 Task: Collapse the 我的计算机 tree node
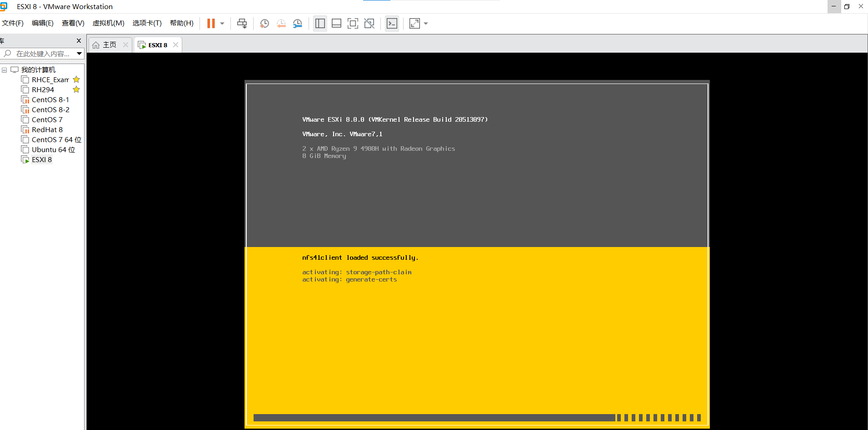point(5,70)
